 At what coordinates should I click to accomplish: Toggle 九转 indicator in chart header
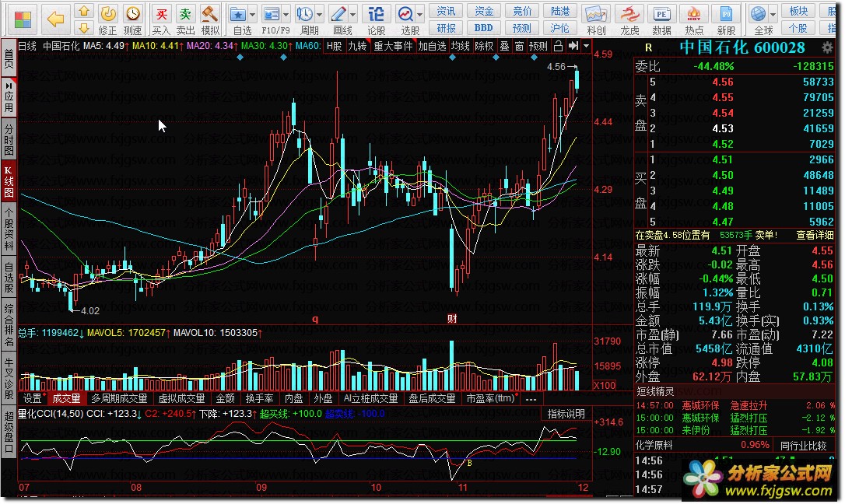pos(357,47)
